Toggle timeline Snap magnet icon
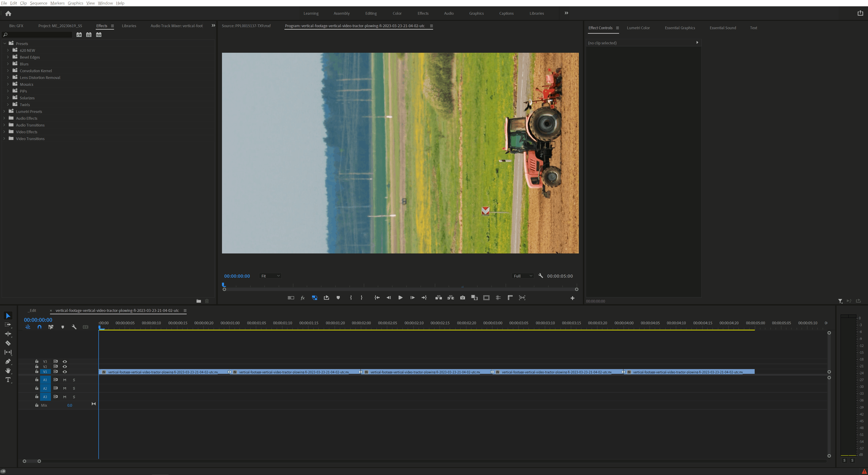 click(x=39, y=327)
